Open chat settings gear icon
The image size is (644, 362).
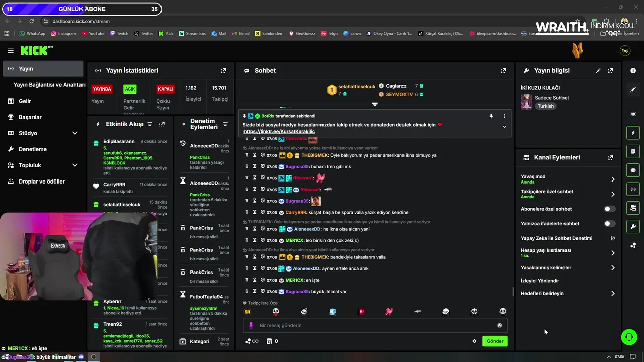pyautogui.click(x=474, y=341)
